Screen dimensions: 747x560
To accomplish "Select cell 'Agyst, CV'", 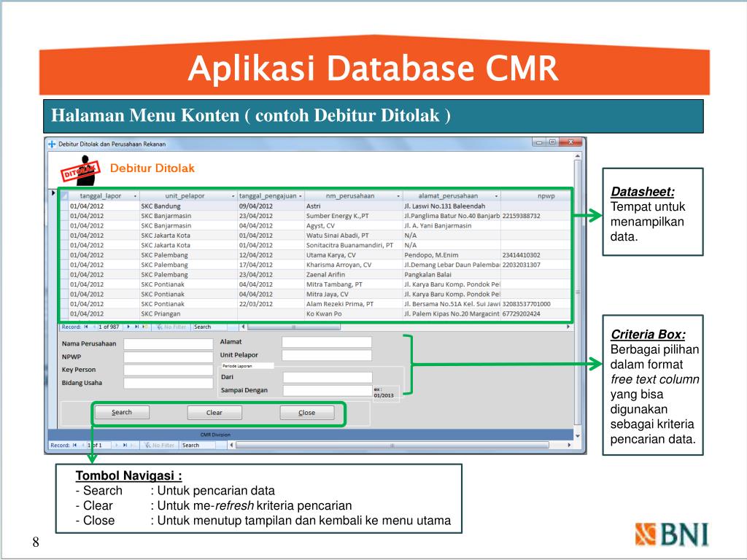I will 354,226.
